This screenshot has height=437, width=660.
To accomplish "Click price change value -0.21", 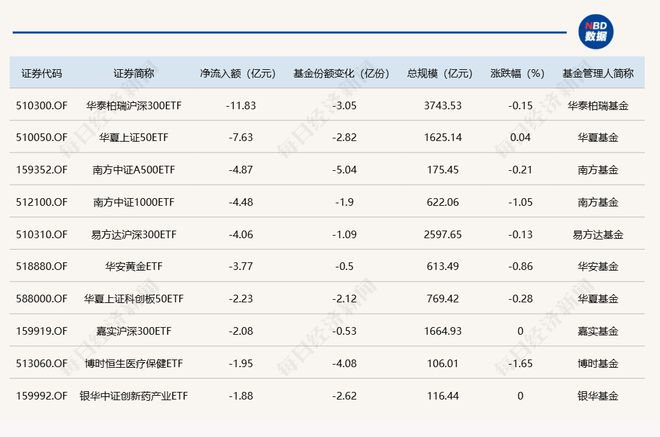I will 520,170.
